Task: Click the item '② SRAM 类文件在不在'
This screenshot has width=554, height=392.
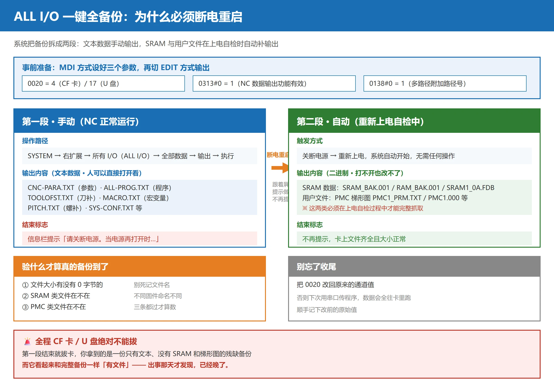Action: pos(56,296)
